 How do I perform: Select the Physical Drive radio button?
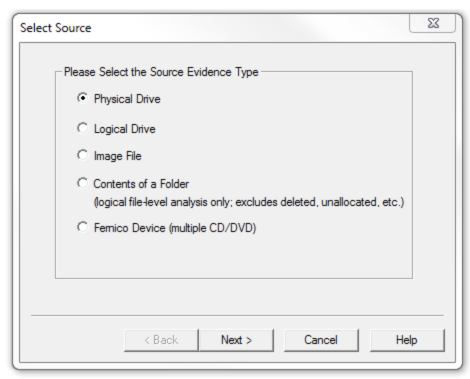pyautogui.click(x=83, y=98)
